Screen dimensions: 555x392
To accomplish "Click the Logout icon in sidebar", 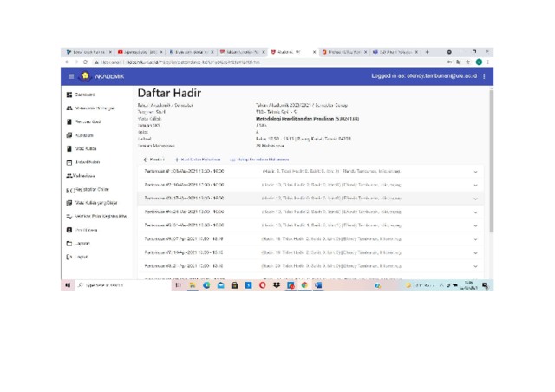I will [69, 257].
